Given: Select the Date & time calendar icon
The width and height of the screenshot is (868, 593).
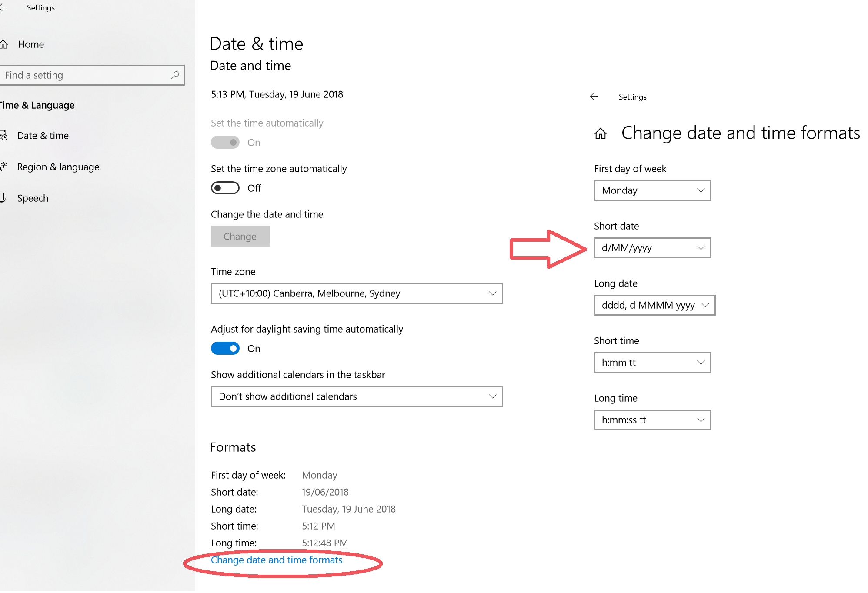Looking at the screenshot, I should click(x=4, y=135).
